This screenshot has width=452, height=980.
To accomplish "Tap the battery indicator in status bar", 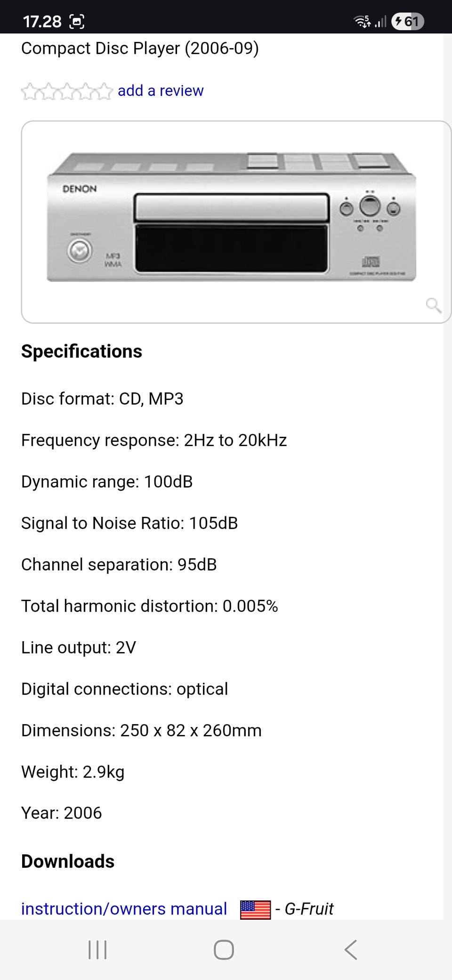I will coord(408,21).
